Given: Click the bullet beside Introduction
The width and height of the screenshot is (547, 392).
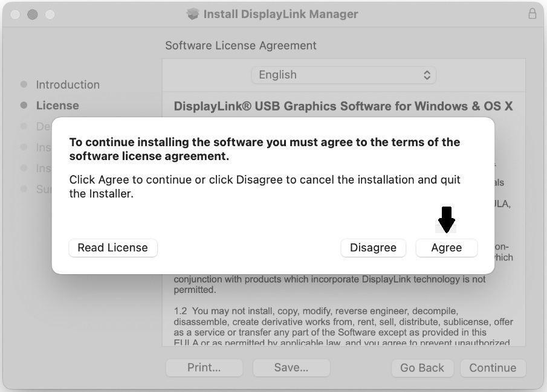Looking at the screenshot, I should pyautogui.click(x=24, y=84).
